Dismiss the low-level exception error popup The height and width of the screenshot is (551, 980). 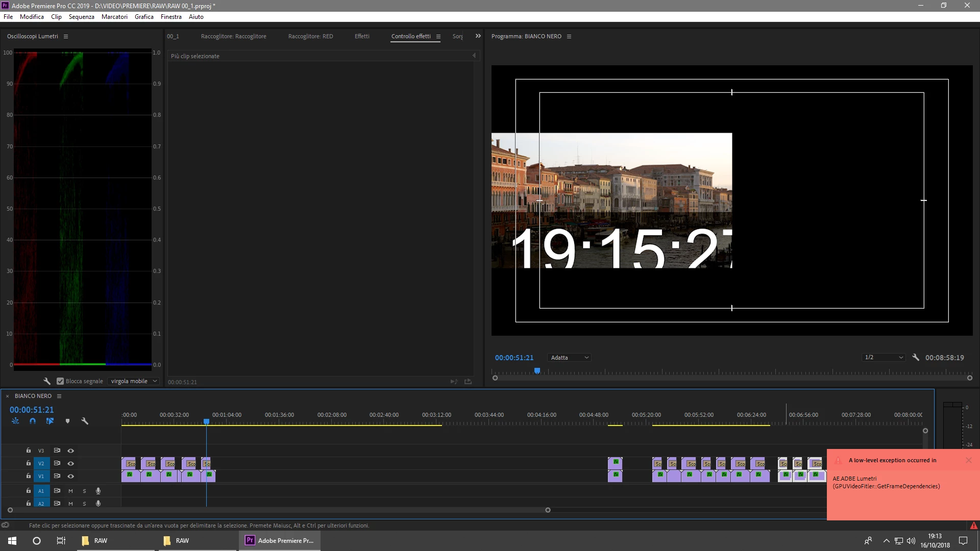click(x=968, y=460)
